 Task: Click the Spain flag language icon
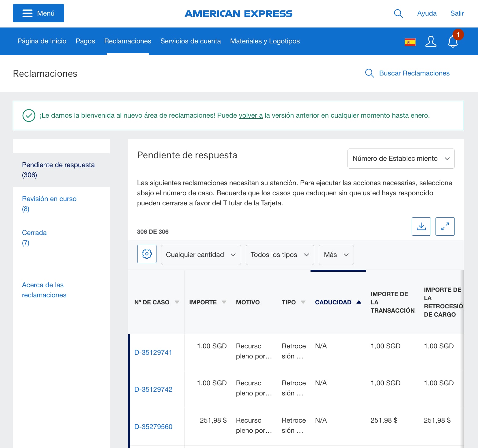(410, 42)
